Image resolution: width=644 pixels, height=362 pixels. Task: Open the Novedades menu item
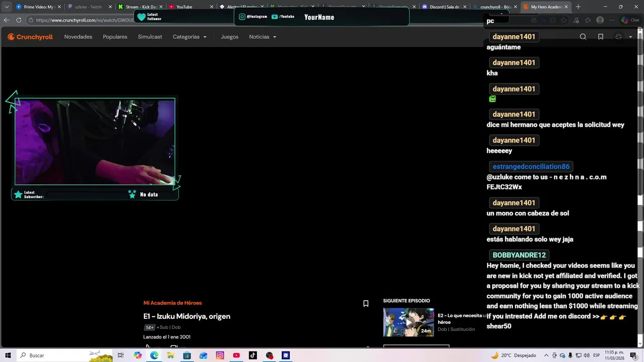(78, 37)
